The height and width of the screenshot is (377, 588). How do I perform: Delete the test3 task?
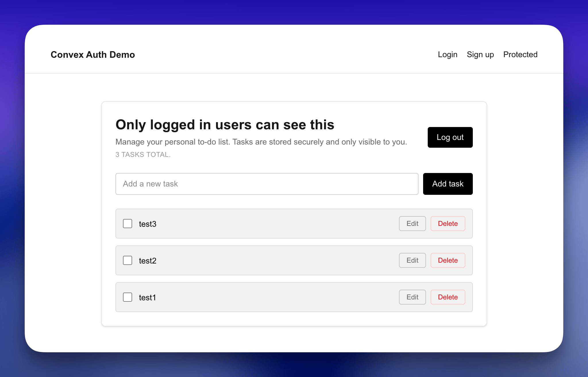point(448,224)
